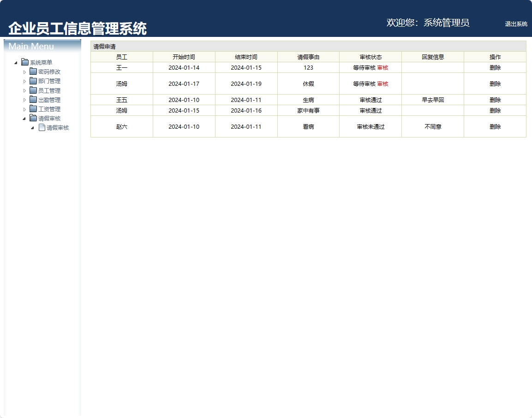Click the 部门管理 folder icon

33,81
